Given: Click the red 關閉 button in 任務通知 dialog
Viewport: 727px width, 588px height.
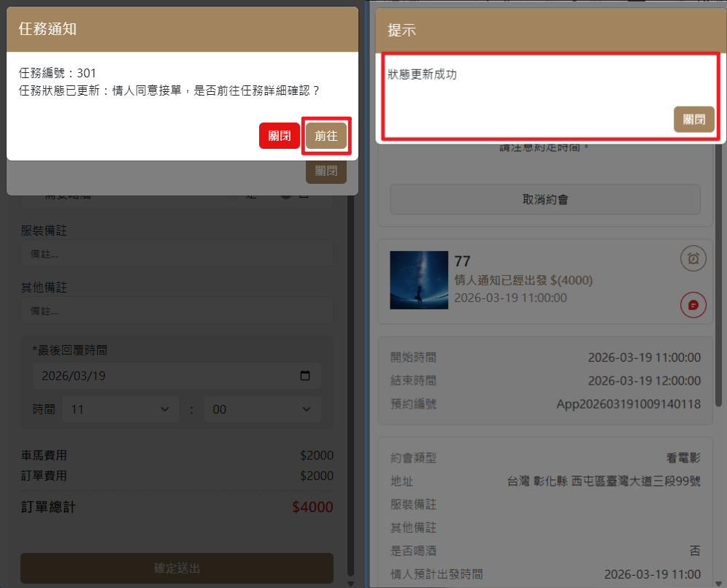Looking at the screenshot, I should click(279, 136).
